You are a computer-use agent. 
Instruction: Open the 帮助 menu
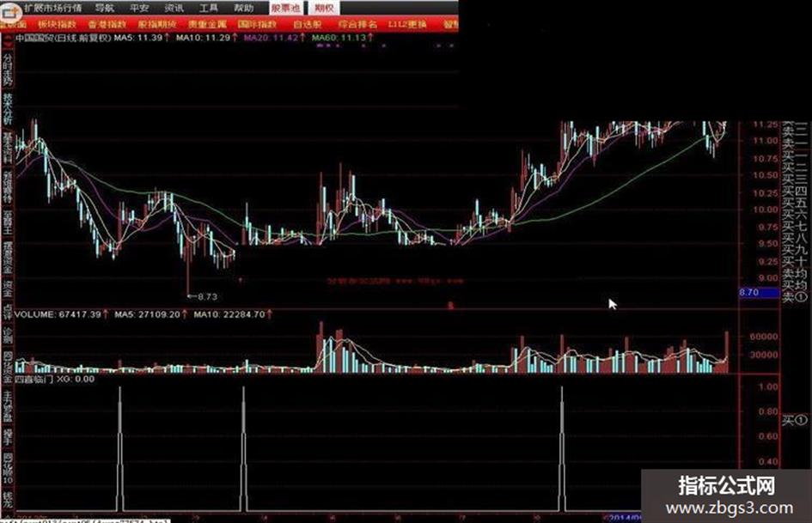pyautogui.click(x=243, y=8)
